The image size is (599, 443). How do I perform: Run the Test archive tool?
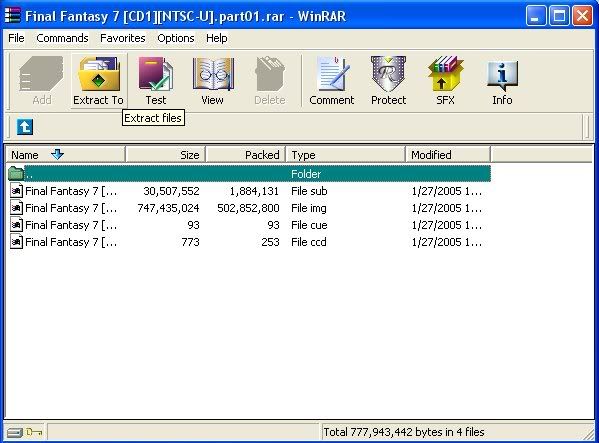155,81
